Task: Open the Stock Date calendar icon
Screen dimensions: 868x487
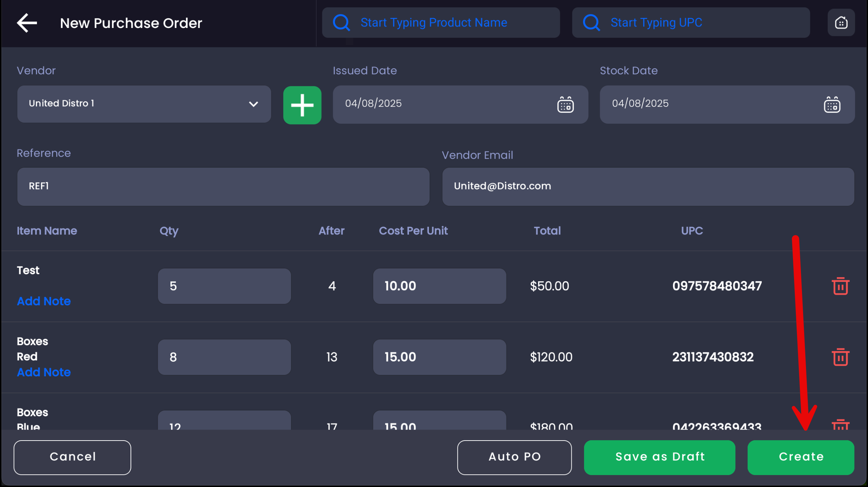Action: [x=832, y=105]
